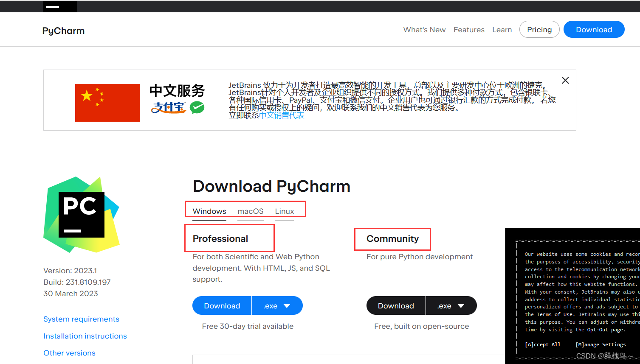Click the For pure Python development text
This screenshot has width=640, height=364.
(420, 257)
